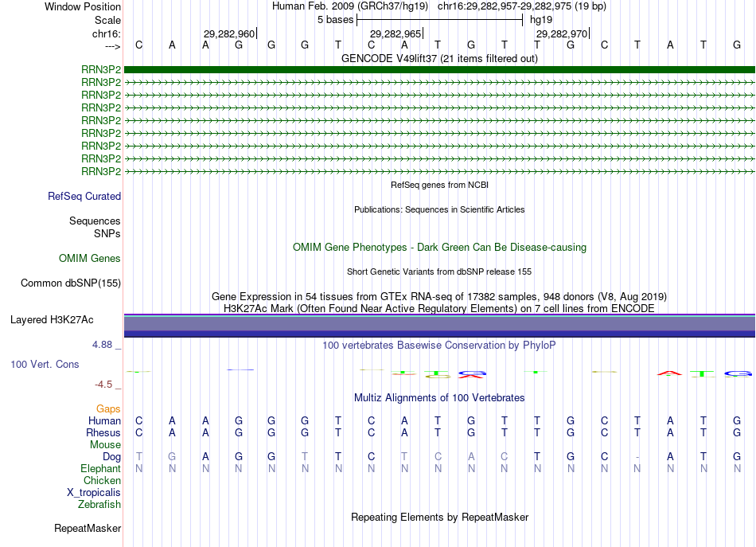
Task: Click the Common dbSNP(155) track label
Action: click(70, 283)
